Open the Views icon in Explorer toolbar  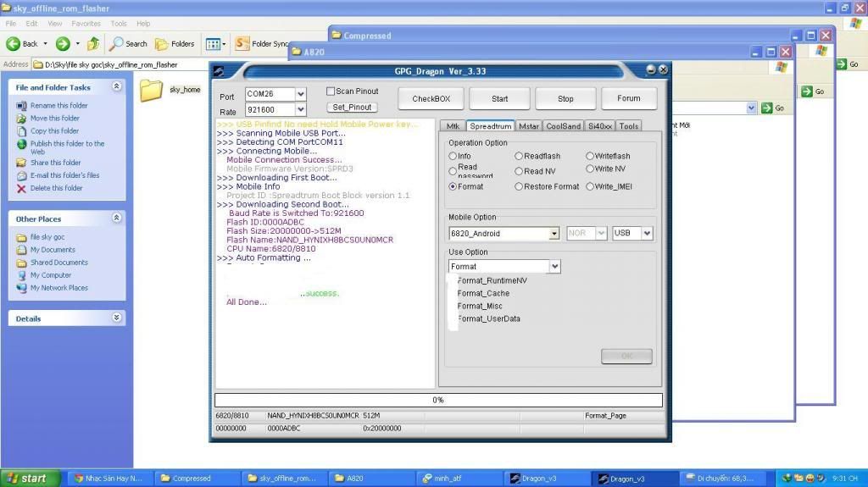(213, 44)
